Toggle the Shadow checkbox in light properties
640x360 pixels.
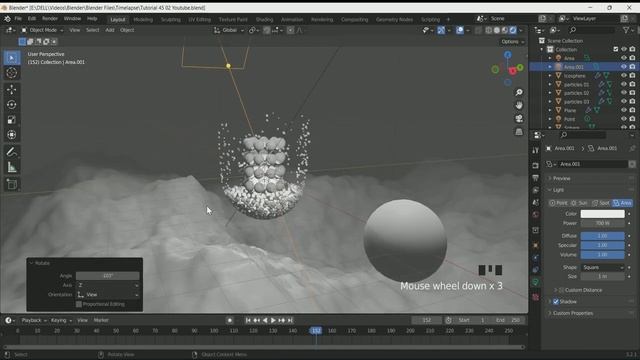pos(556,302)
